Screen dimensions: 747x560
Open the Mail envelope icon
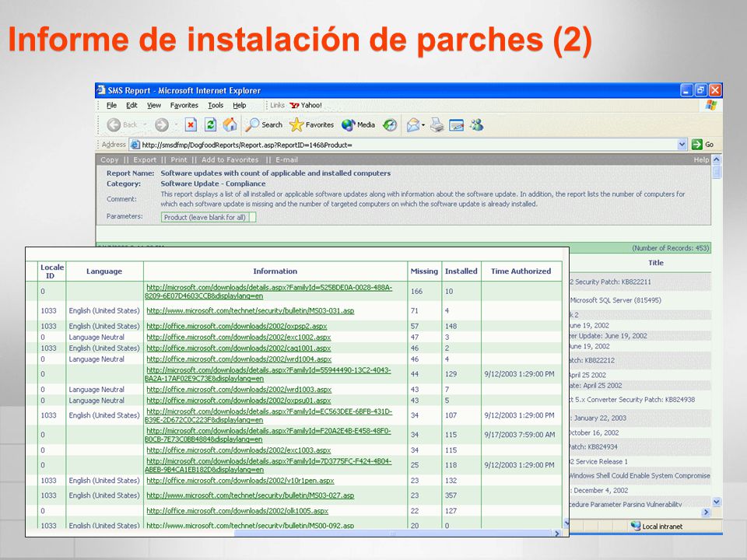412,124
